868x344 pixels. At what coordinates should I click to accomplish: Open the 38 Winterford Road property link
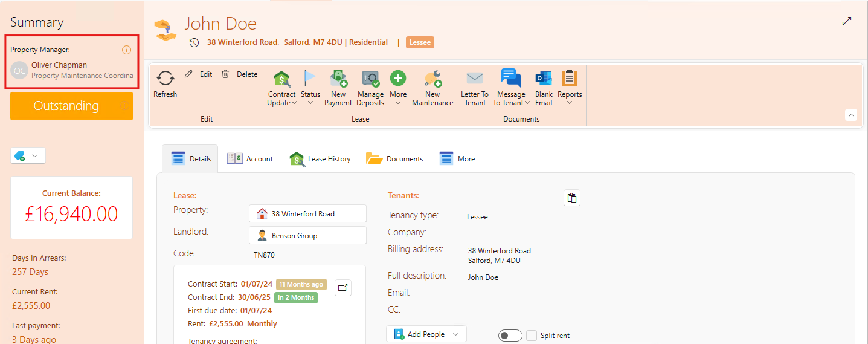pyautogui.click(x=307, y=213)
